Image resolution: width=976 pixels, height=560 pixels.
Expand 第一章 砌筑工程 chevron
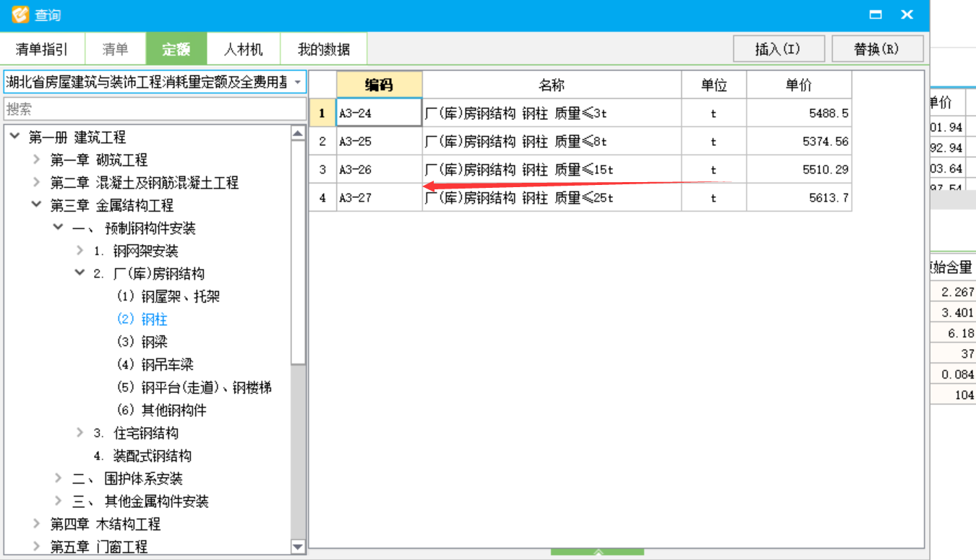coord(36,160)
